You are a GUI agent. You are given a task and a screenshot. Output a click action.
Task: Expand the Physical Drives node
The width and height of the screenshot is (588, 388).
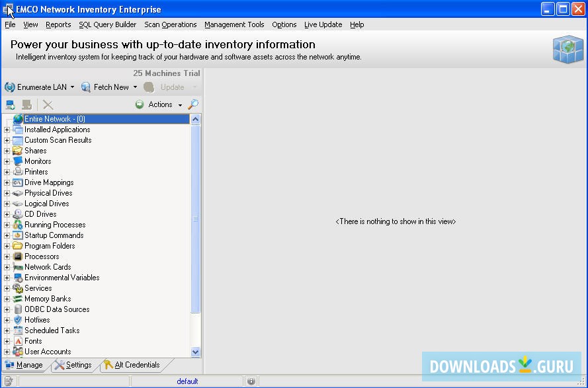tap(7, 193)
